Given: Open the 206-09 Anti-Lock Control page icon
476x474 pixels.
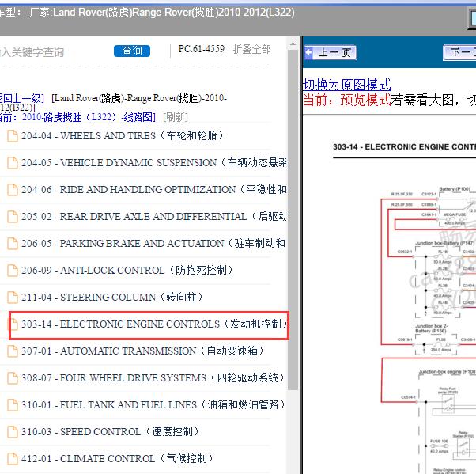Looking at the screenshot, I should click(x=13, y=271).
